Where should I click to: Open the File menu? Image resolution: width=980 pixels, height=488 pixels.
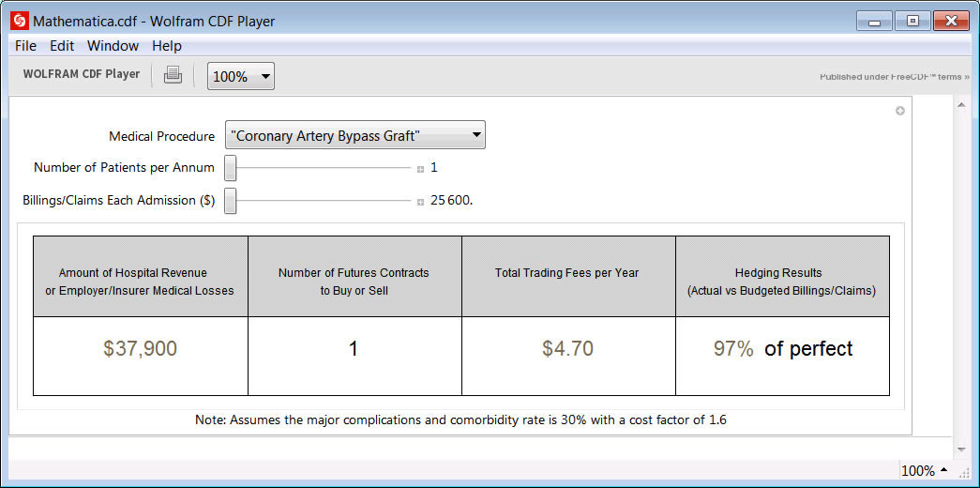(25, 46)
